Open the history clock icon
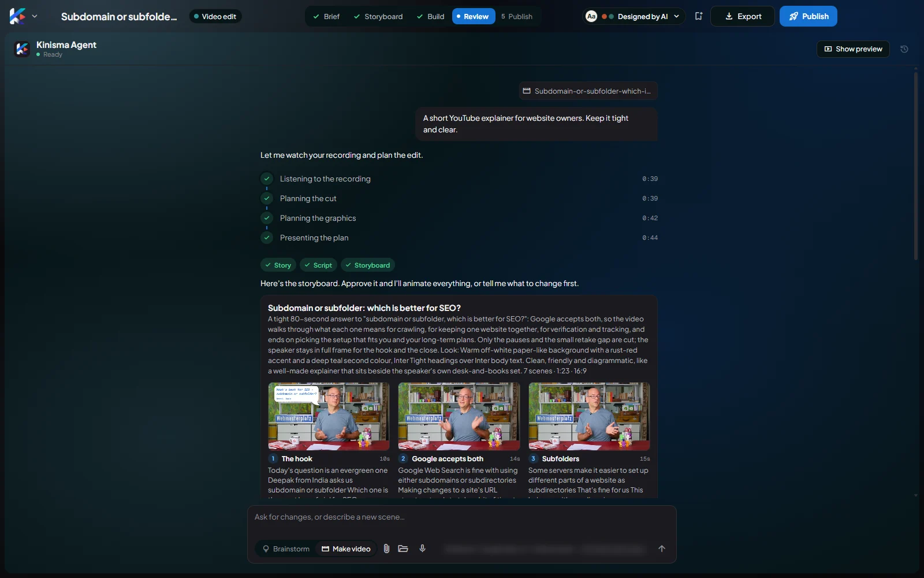 (904, 49)
